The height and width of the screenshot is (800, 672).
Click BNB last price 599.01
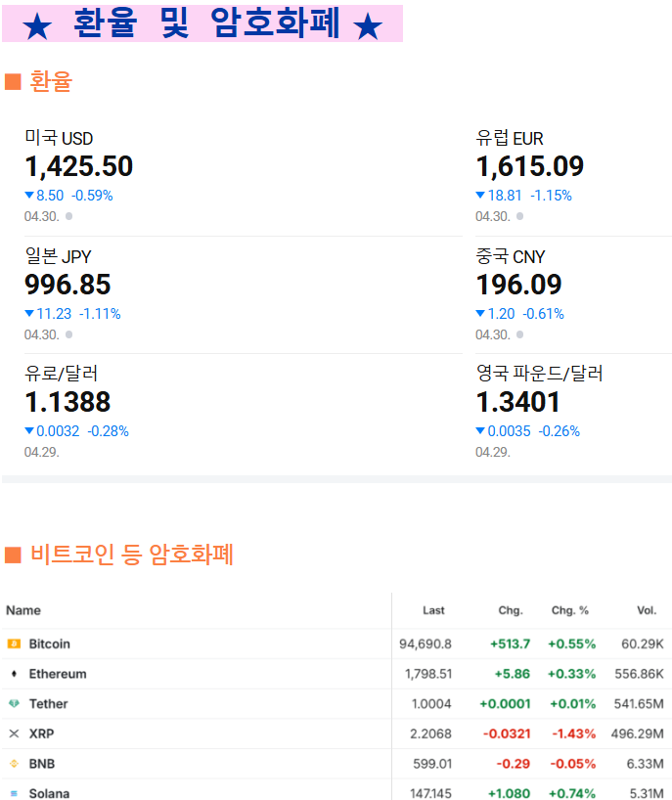[432, 764]
